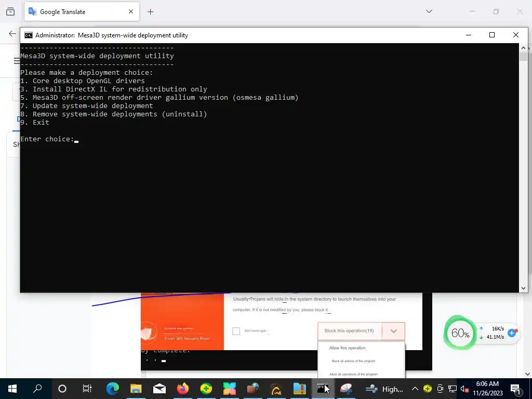
Task: Choose Block all actions of the program
Action: 353,361
